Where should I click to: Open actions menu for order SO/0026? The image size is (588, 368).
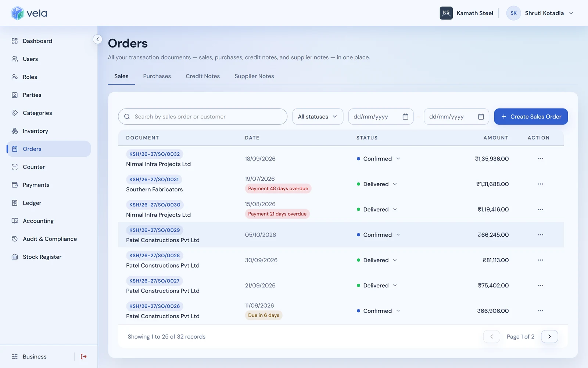point(541,311)
